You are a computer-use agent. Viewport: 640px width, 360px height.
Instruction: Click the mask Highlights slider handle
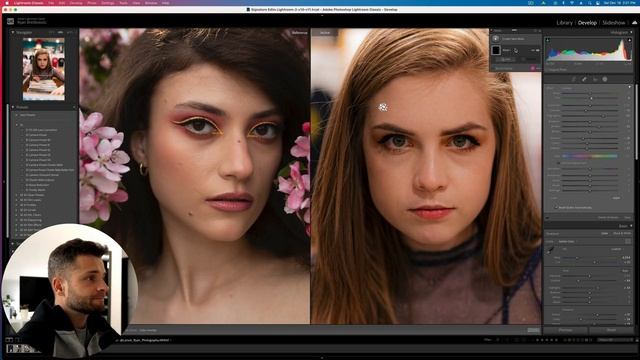[x=603, y=116]
